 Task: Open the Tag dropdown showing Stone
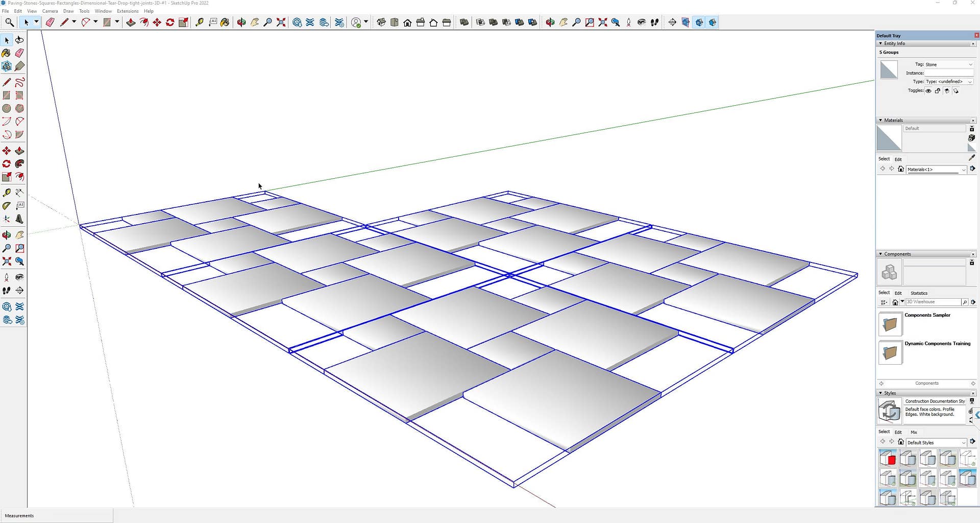[x=949, y=64]
